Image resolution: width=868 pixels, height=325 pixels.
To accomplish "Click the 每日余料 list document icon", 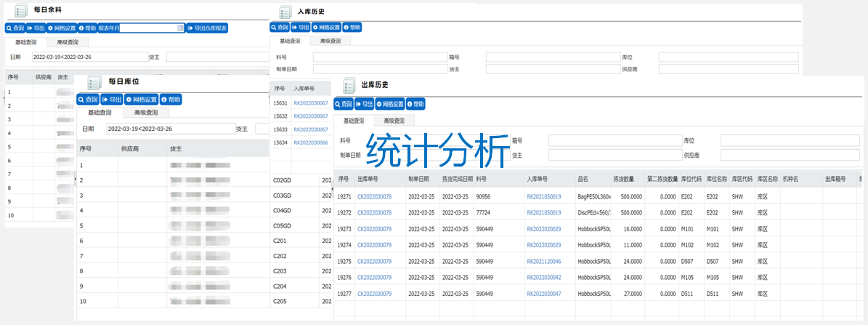I will point(20,10).
